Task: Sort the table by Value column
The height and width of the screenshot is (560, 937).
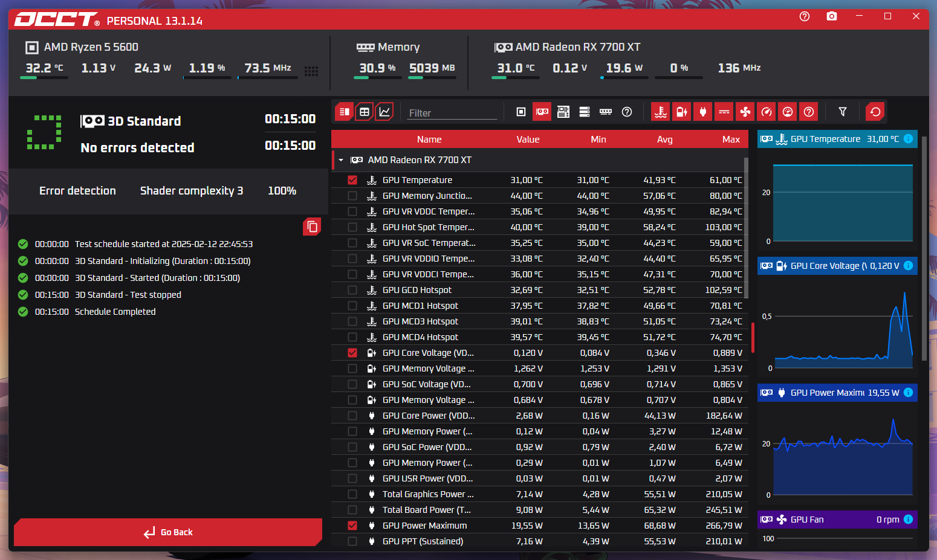Action: coord(528,140)
